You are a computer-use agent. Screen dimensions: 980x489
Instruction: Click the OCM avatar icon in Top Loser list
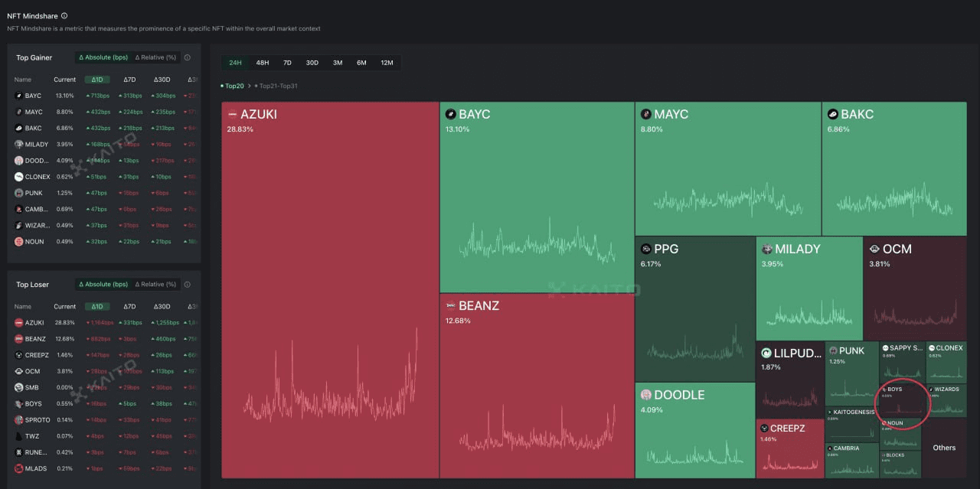(18, 371)
